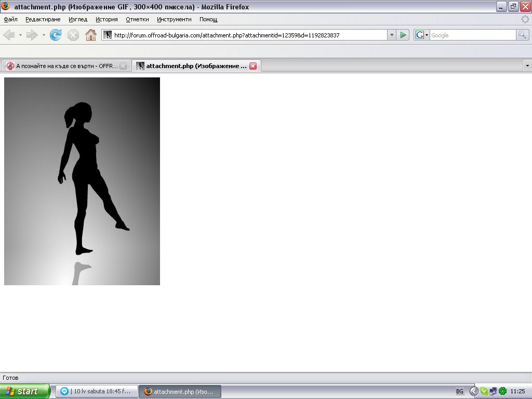Screen dimensions: 532x399
Task: Open the sabuta taskbar window button
Action: click(97, 391)
